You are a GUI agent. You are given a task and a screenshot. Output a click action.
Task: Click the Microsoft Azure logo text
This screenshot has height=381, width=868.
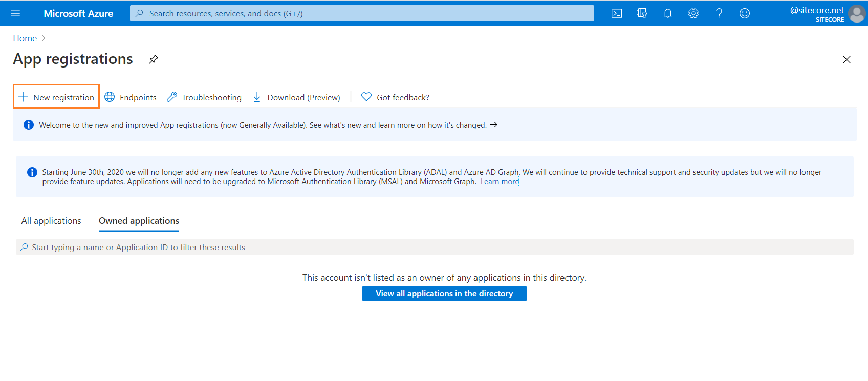pos(78,14)
